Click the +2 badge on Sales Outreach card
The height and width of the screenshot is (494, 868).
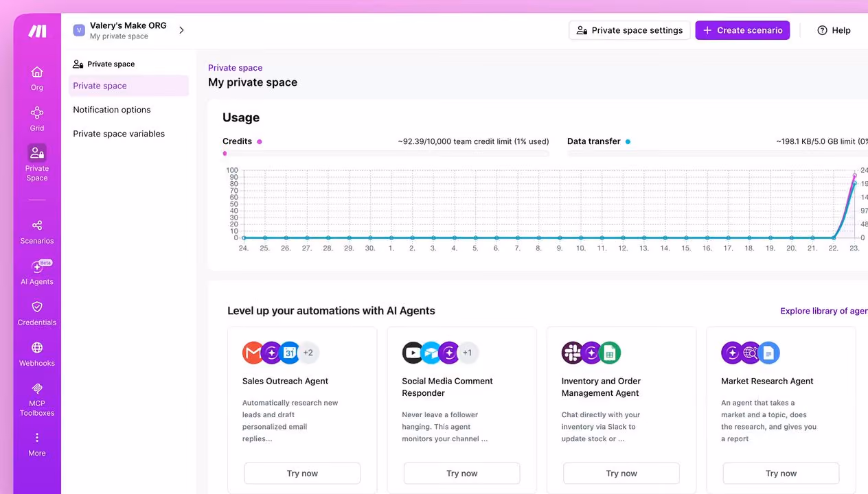pyautogui.click(x=308, y=353)
